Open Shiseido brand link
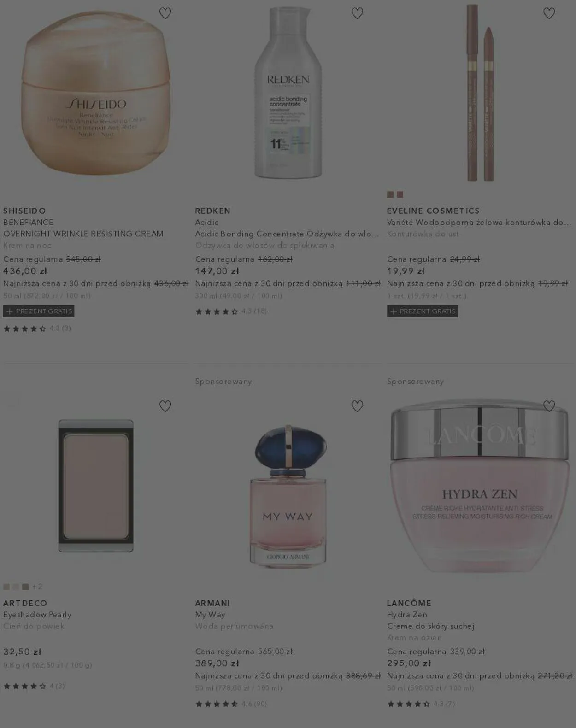The width and height of the screenshot is (576, 728). tap(24, 211)
